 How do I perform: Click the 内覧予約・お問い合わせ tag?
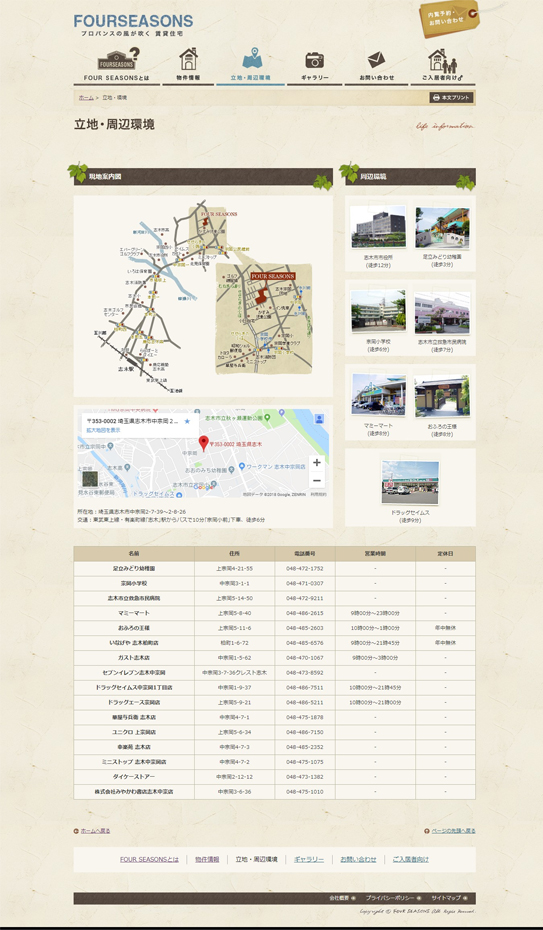click(451, 18)
